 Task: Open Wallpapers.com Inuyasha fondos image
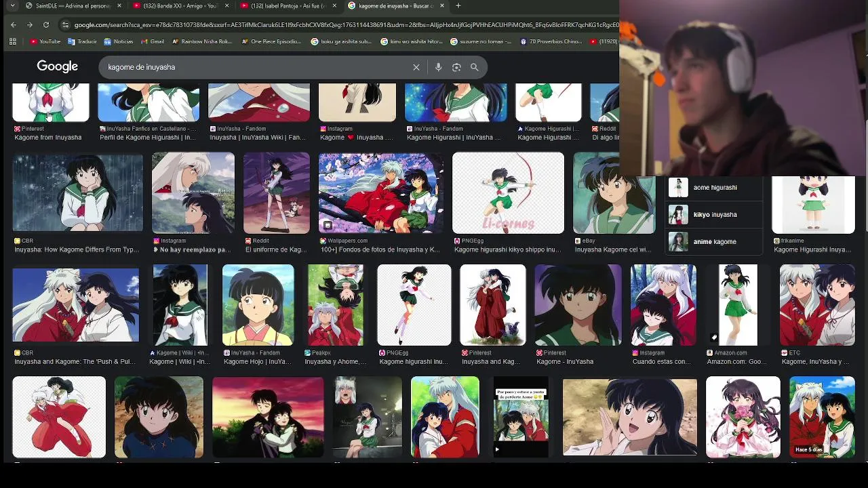point(381,192)
